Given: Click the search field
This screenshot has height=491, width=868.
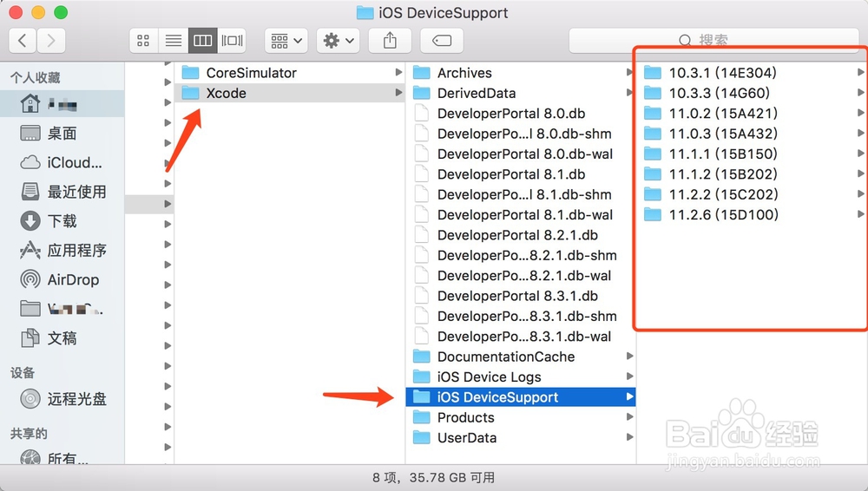Looking at the screenshot, I should tap(714, 41).
